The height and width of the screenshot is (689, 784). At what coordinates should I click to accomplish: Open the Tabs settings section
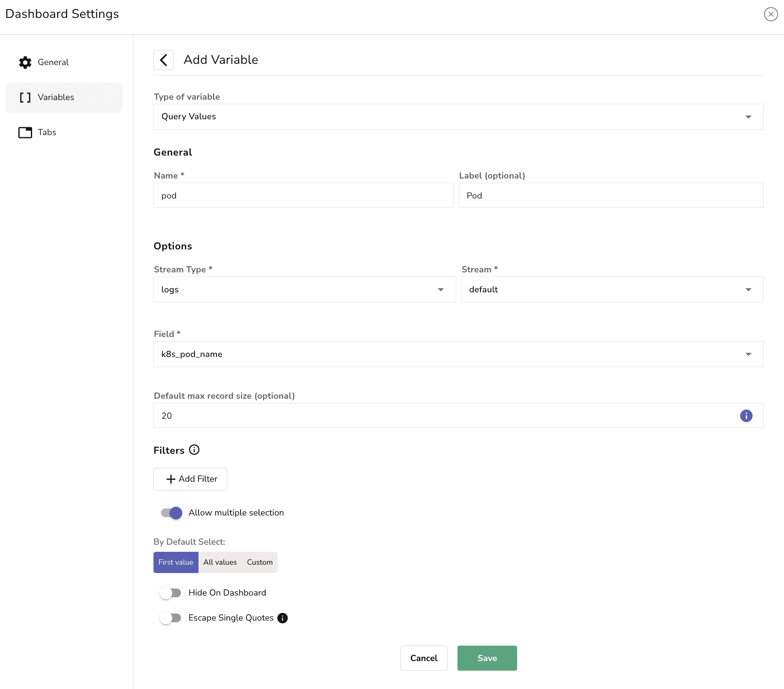pos(46,132)
